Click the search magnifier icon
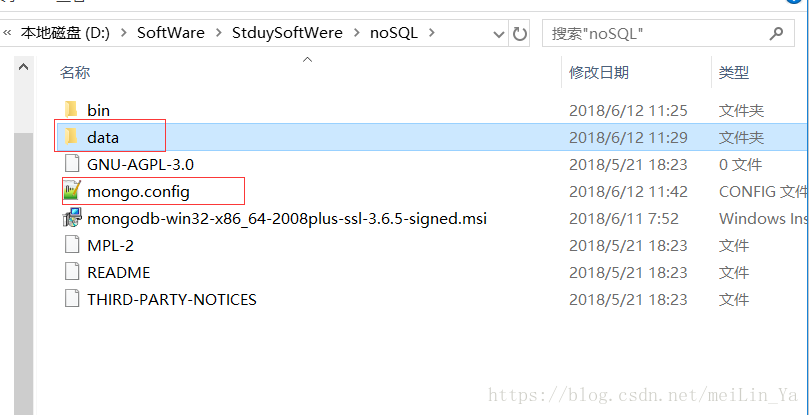The width and height of the screenshot is (809, 415). (775, 34)
